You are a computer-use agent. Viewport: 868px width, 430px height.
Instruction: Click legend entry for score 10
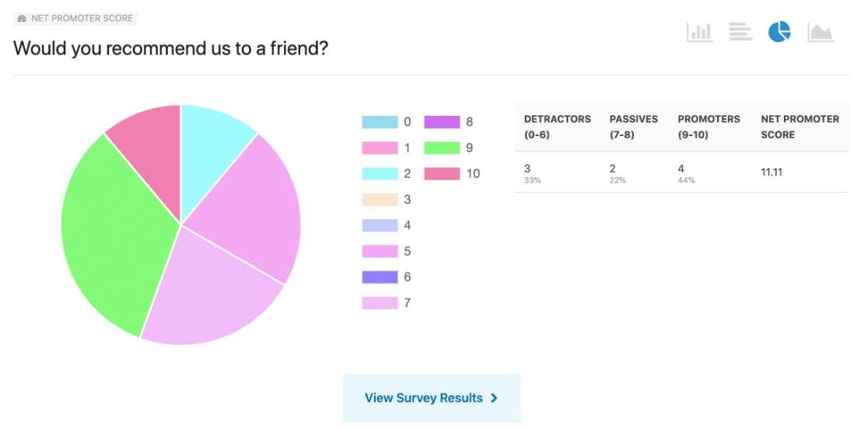point(452,173)
